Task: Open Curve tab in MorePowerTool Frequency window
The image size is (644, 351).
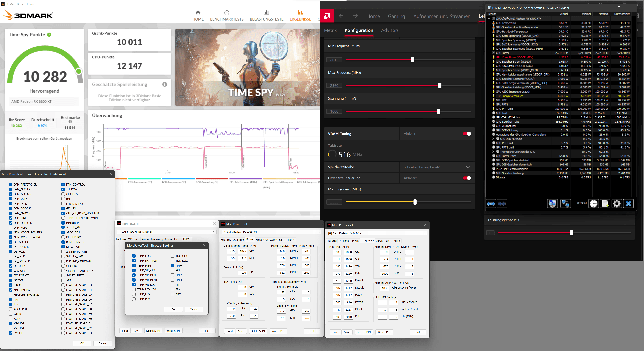Action: pyautogui.click(x=379, y=241)
